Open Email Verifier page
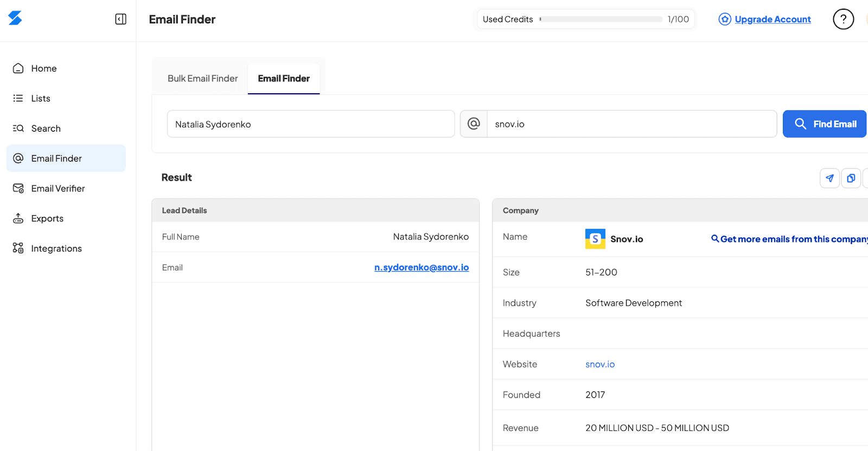This screenshot has height=451, width=868. coord(58,189)
